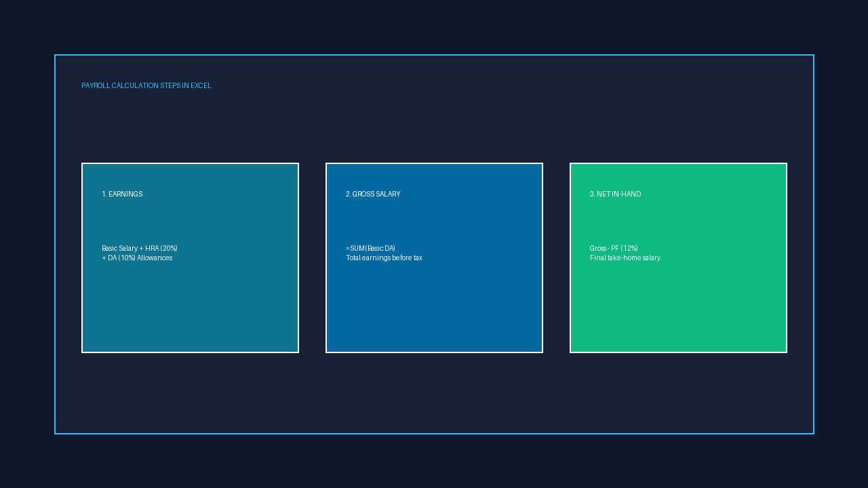
Task: Select the 2. Gross Salary heading
Action: (373, 195)
